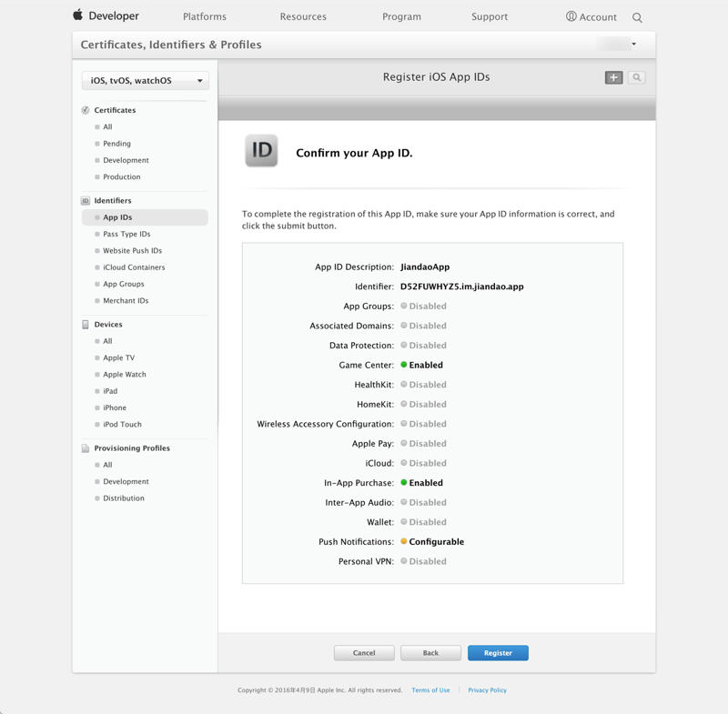
Task: Open the Resources menu
Action: [303, 16]
